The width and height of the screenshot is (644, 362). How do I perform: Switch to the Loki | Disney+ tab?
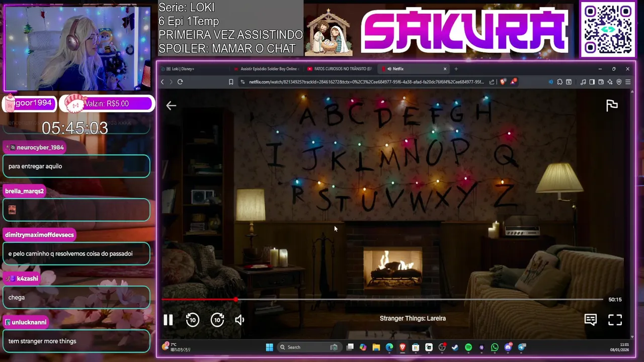tap(194, 69)
